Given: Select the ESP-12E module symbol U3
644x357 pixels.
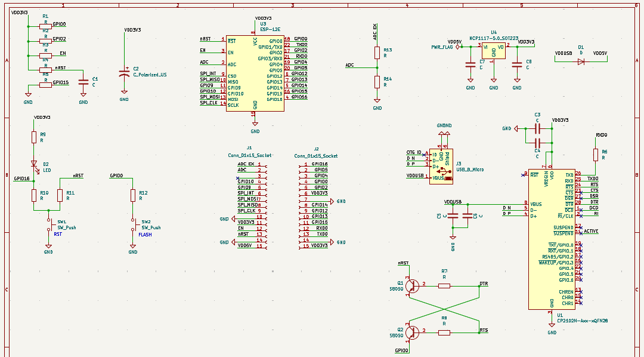Looking at the screenshot, I should pyautogui.click(x=256, y=72).
